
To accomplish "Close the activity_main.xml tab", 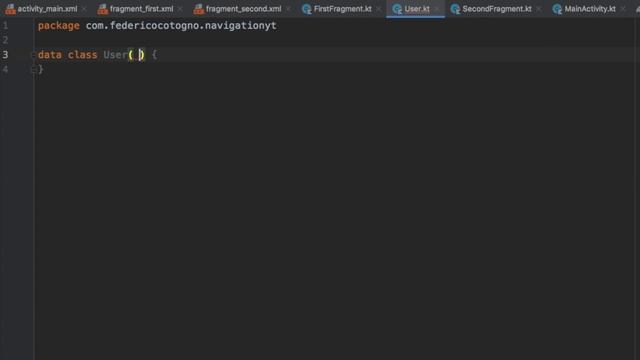I will [x=84, y=9].
